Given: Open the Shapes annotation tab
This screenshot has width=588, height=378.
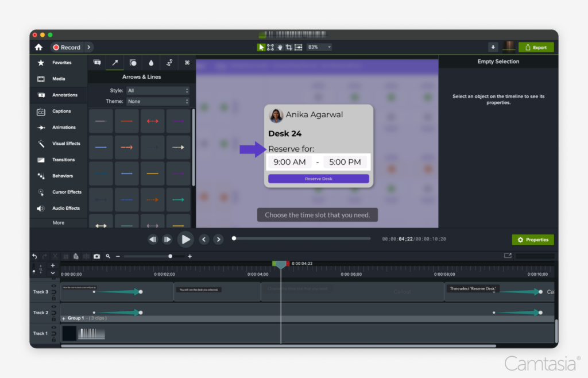Looking at the screenshot, I should pos(133,63).
